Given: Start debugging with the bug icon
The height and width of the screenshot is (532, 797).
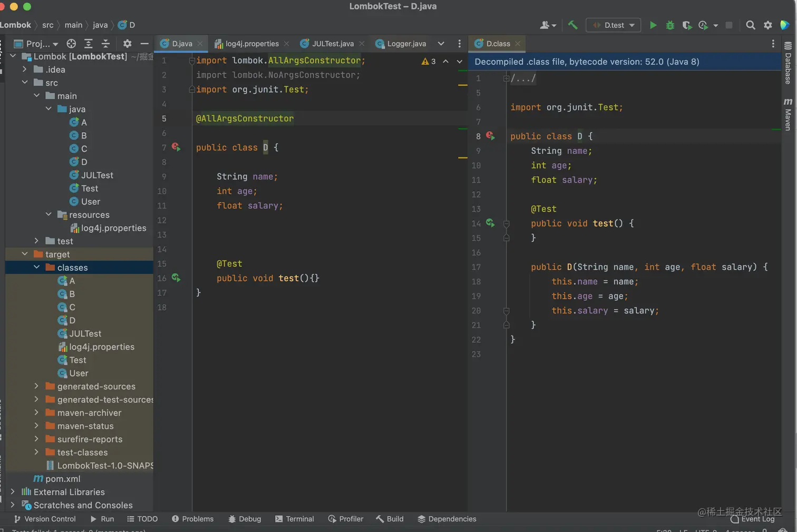Looking at the screenshot, I should click(670, 25).
